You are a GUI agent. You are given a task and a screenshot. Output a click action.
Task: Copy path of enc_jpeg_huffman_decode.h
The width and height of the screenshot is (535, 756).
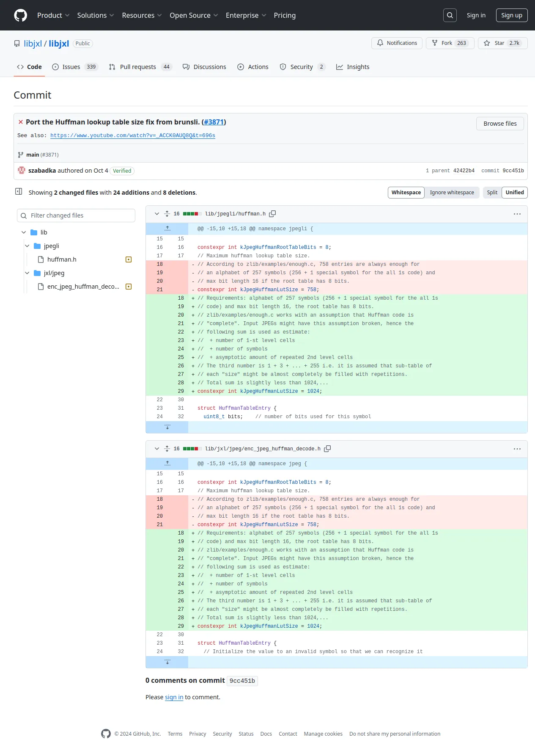tap(327, 449)
